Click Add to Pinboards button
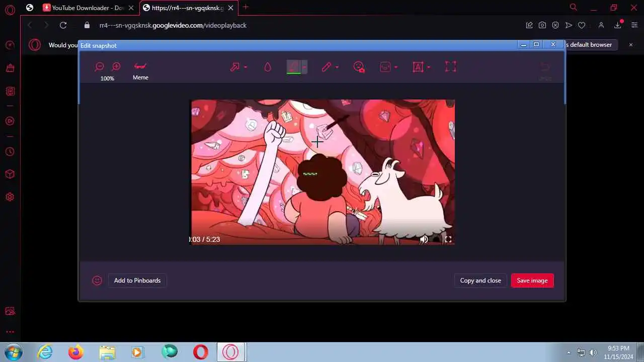The height and width of the screenshot is (362, 644). point(137,281)
